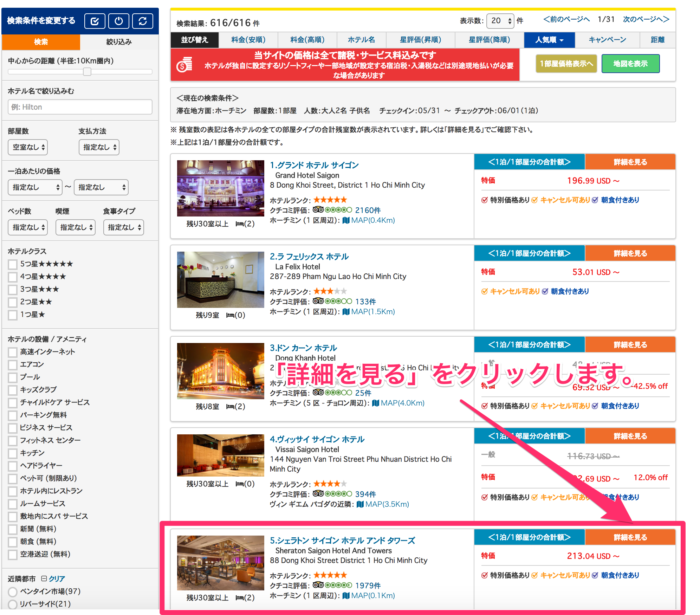Go to 次のページへ link
700x615 pixels.
[x=646, y=19]
